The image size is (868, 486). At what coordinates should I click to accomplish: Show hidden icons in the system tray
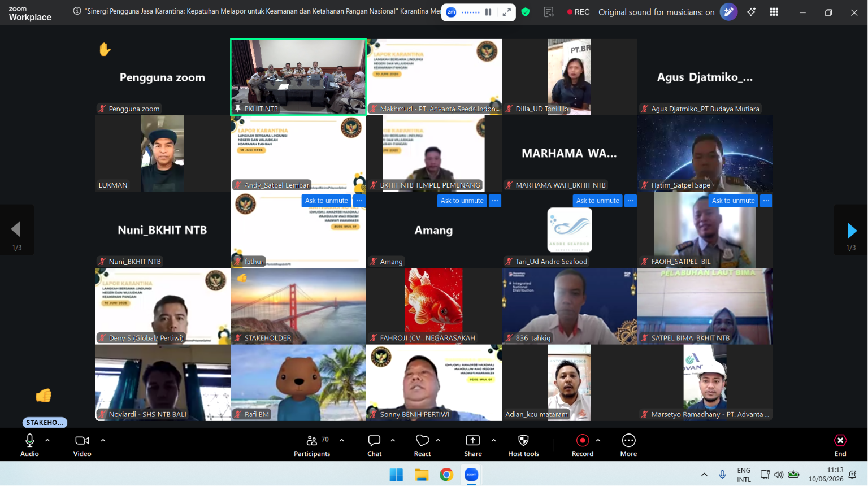(x=704, y=475)
